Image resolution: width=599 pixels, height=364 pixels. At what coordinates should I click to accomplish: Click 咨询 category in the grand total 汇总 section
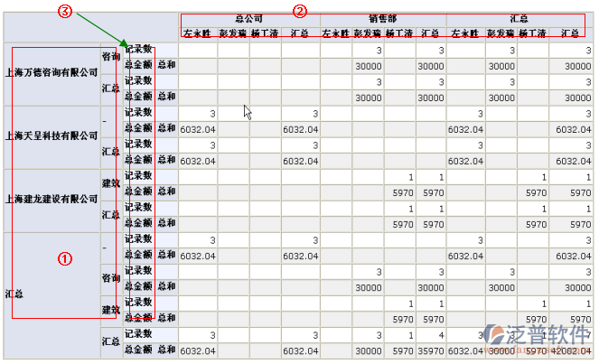(111, 278)
